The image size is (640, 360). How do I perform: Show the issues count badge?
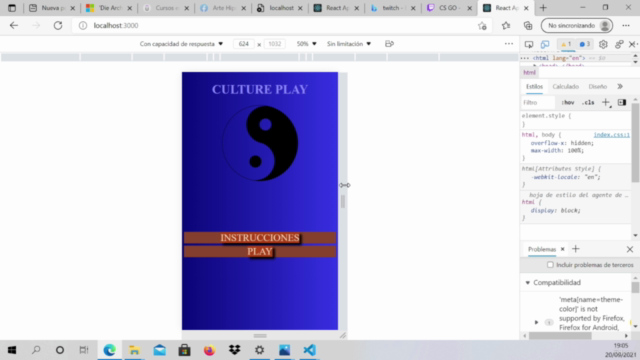pyautogui.click(x=585, y=44)
